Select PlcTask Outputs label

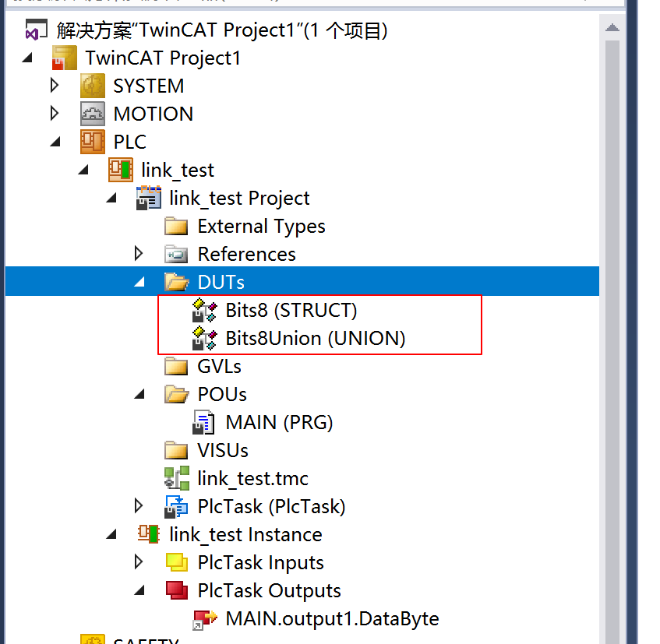[x=269, y=591]
